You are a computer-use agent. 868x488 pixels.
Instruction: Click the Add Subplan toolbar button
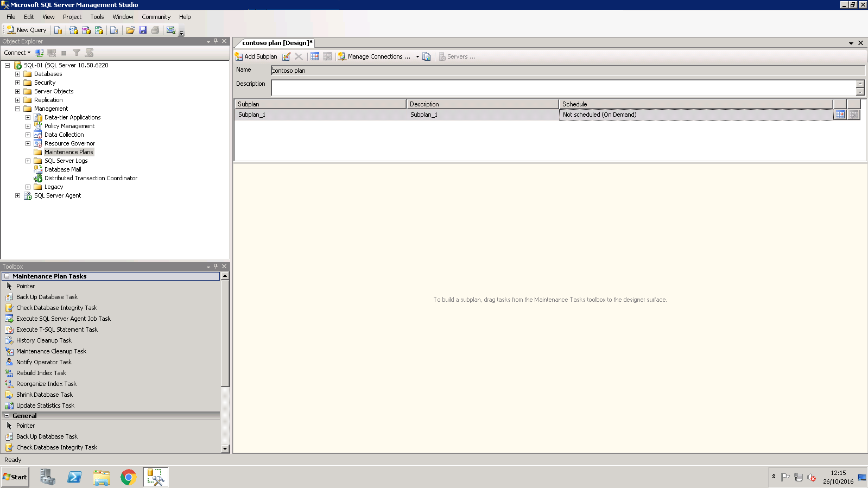(256, 56)
